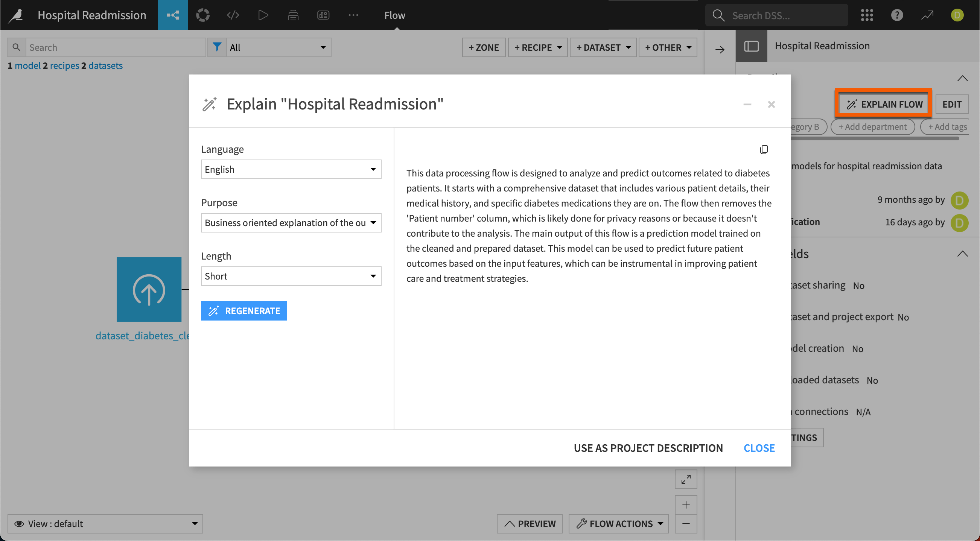
Task: Open the visual analyses Lab icon
Action: click(203, 15)
